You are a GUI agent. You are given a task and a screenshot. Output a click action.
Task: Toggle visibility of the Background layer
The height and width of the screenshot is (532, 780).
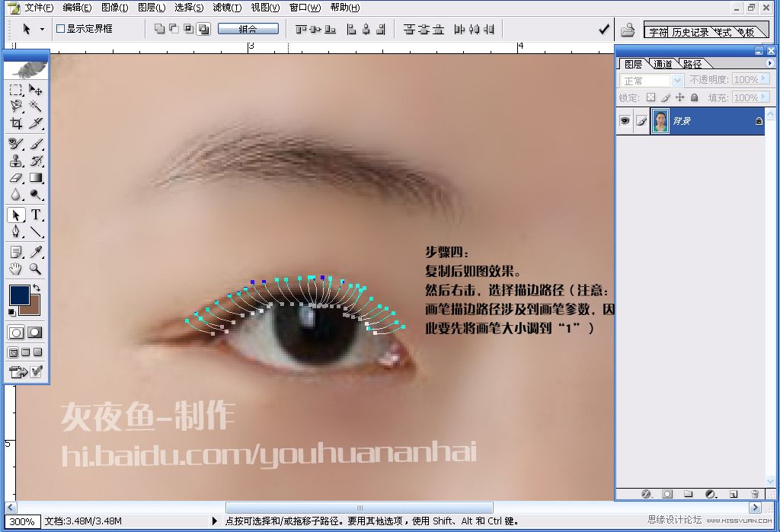[625, 121]
